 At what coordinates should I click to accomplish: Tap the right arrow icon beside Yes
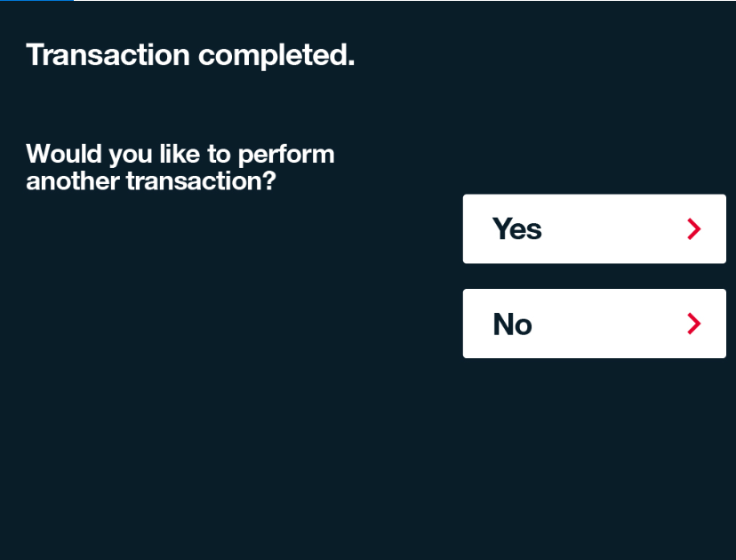click(x=694, y=229)
